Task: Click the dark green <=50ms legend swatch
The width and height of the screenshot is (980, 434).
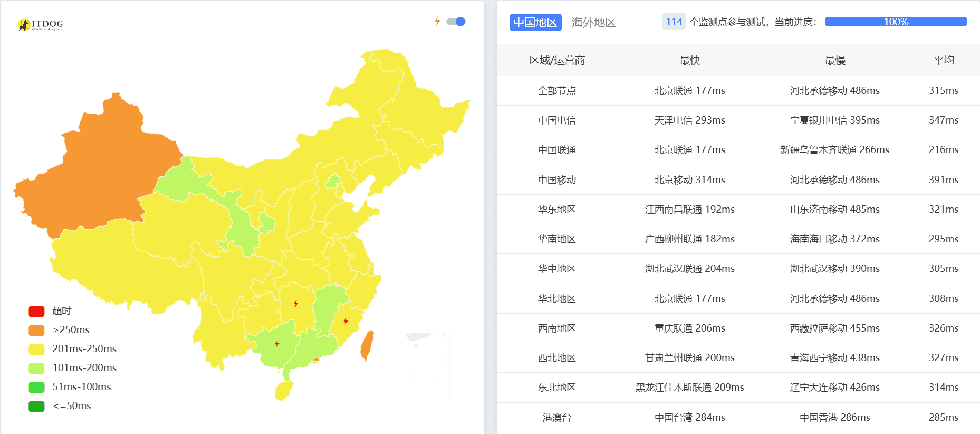Action: 36,406
